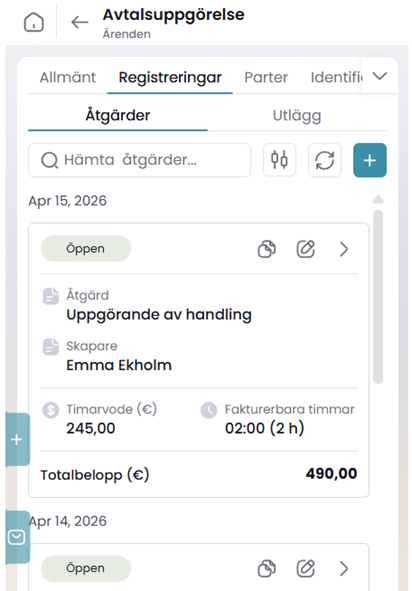Edit the Apr 15 Uppgörande av handling entry

[305, 249]
